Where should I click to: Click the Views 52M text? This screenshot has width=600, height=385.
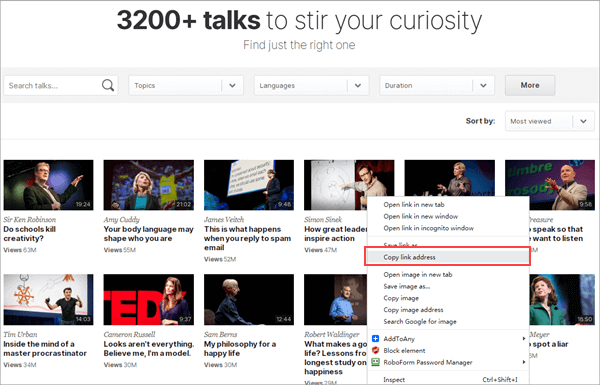[x=220, y=259]
